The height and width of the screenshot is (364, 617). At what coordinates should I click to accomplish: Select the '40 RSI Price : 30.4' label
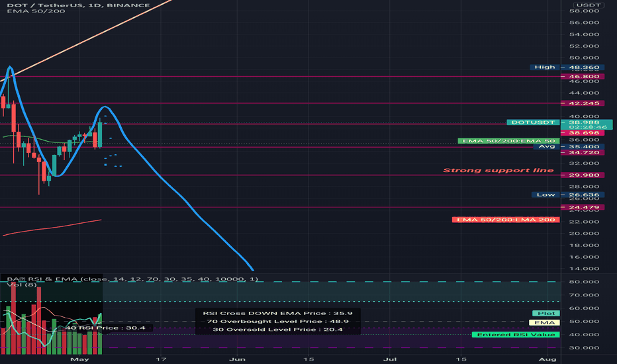click(105, 328)
